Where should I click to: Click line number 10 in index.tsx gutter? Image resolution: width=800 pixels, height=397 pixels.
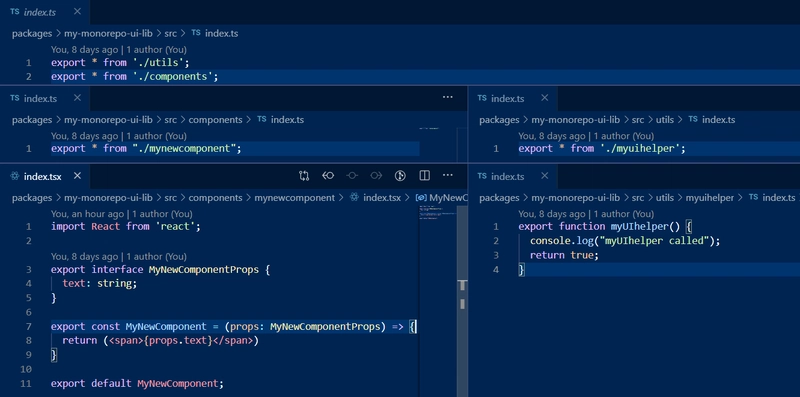click(x=26, y=369)
